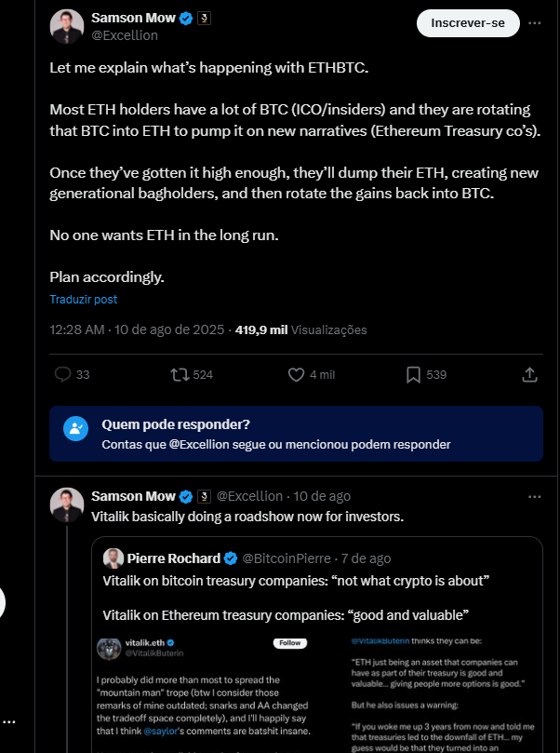Image resolution: width=560 pixels, height=753 pixels.
Task: Click the Quem pode responder person icon
Action: (x=74, y=428)
